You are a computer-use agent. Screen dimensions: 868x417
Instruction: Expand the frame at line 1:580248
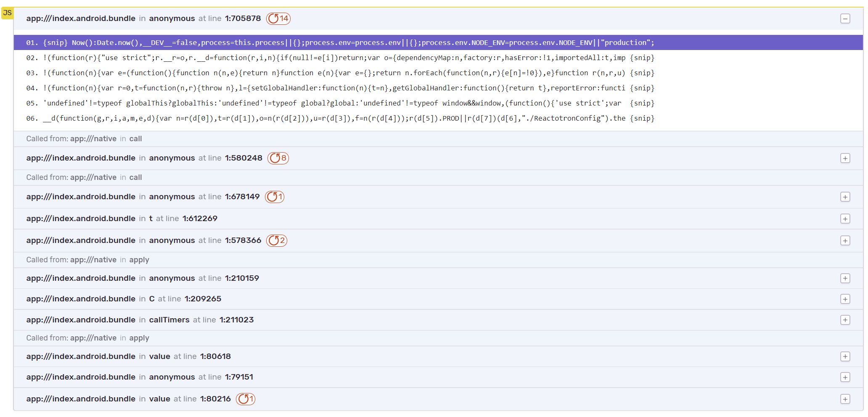[x=846, y=158]
